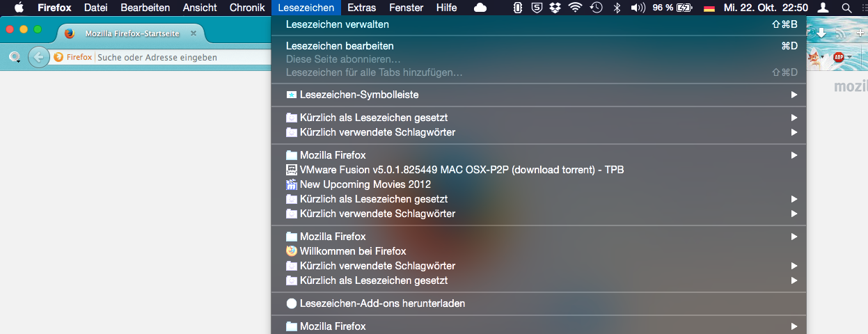Viewport: 868px width, 334px height.
Task: Open the Firefox application menu
Action: [54, 8]
